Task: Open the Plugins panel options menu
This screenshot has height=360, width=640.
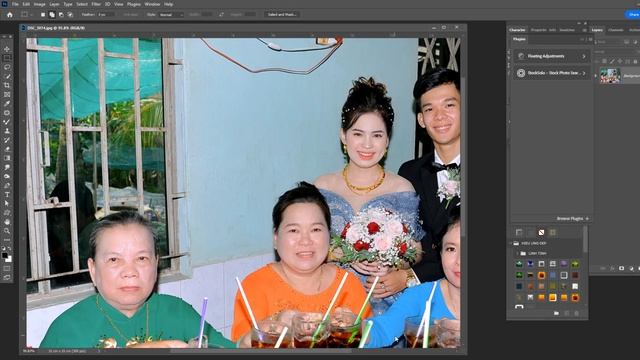Action: click(590, 40)
